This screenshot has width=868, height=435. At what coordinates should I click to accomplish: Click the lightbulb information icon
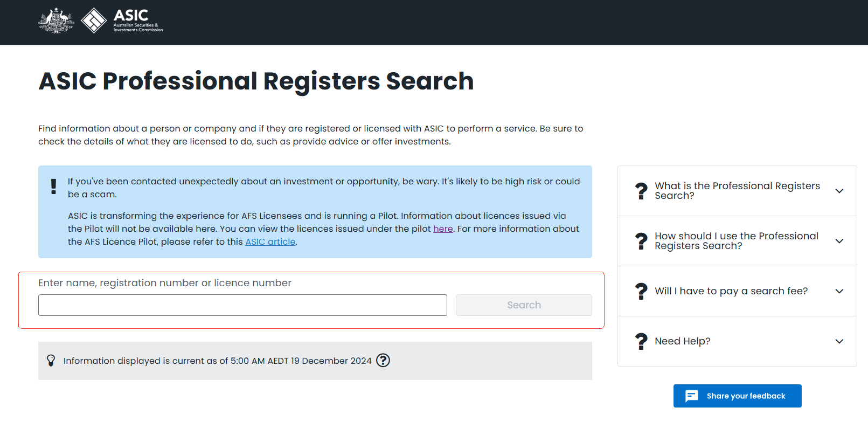click(51, 361)
